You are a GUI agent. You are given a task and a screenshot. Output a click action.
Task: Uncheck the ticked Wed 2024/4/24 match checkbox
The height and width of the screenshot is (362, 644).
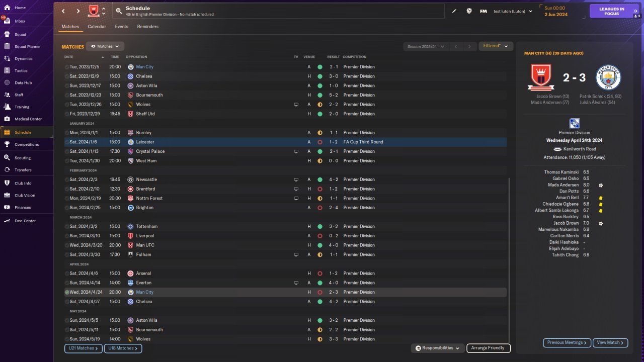[x=67, y=292]
